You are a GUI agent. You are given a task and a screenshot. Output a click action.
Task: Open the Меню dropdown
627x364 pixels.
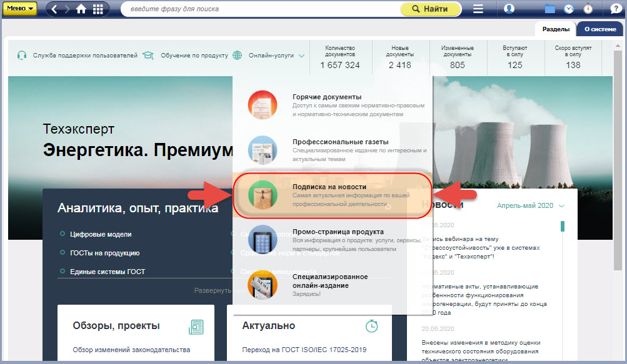19,9
